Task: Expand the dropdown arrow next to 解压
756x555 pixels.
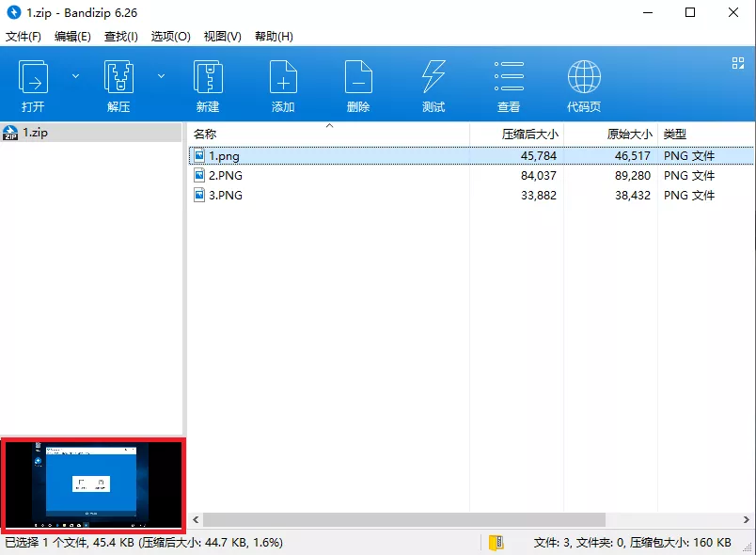Action: coord(162,76)
